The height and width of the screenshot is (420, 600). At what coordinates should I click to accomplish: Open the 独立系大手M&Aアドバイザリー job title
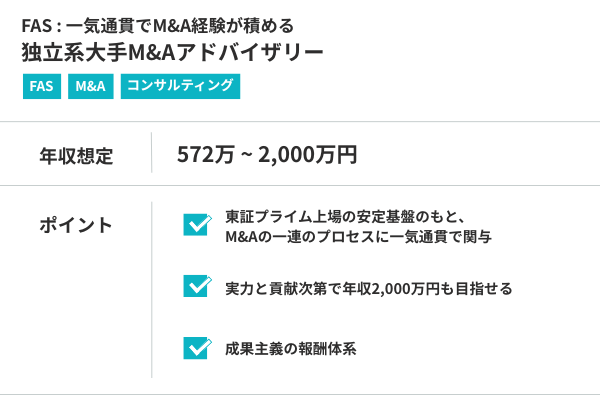coord(172,49)
